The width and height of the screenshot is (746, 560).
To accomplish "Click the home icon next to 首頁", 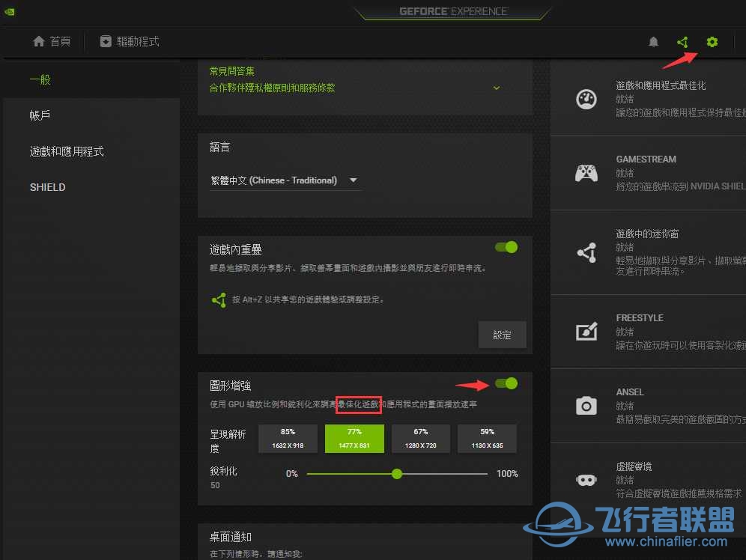I will coord(39,41).
